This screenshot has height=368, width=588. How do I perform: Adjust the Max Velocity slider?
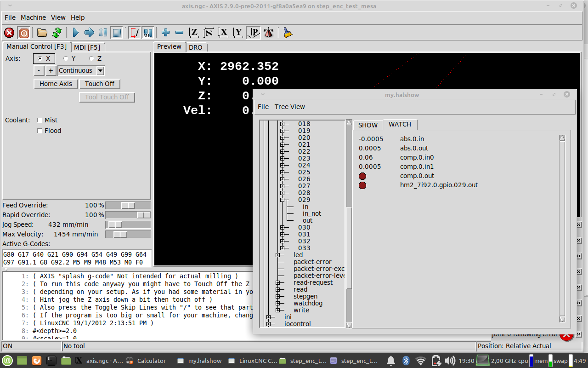[x=128, y=234]
